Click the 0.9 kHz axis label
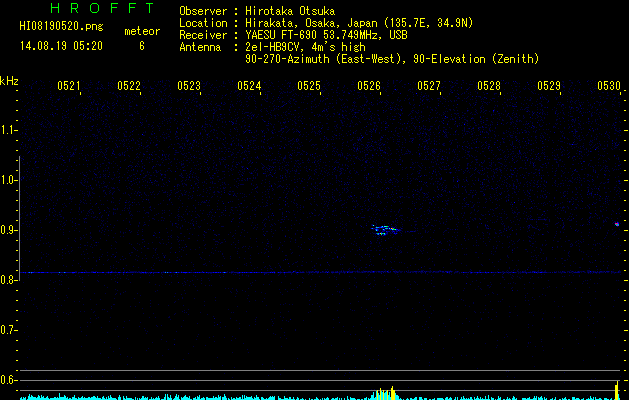 [8, 230]
